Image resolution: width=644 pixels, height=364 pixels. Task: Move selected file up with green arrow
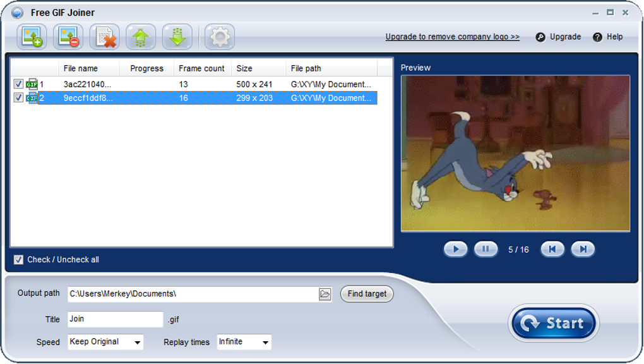click(141, 37)
